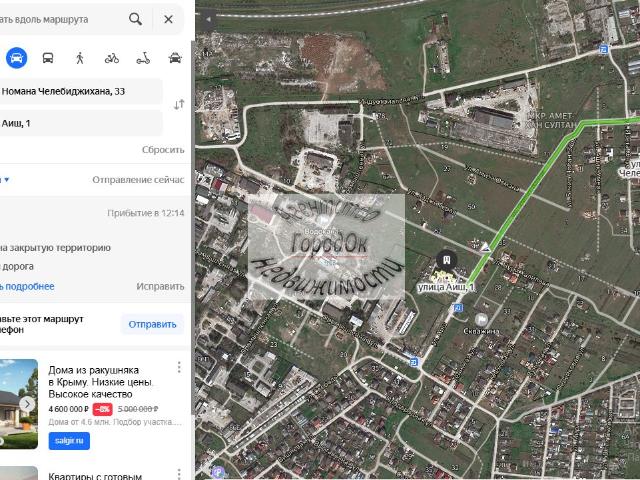Click the Скважина flag marker
Screen dimensions: 640x480
tap(482, 320)
